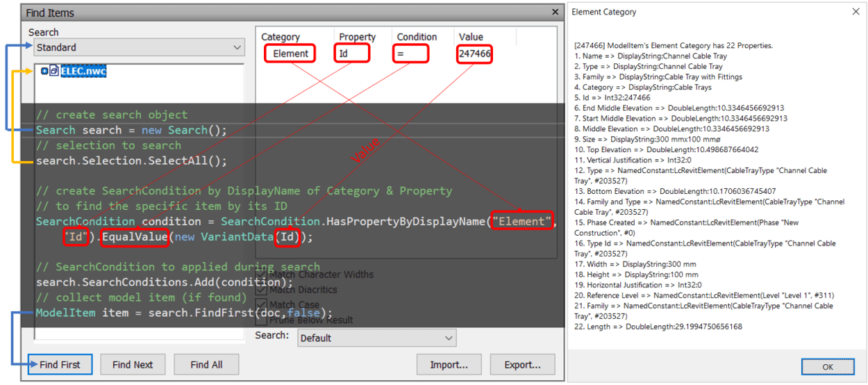This screenshot has width=868, height=385.
Task: Click the Category column header
Action: [281, 37]
